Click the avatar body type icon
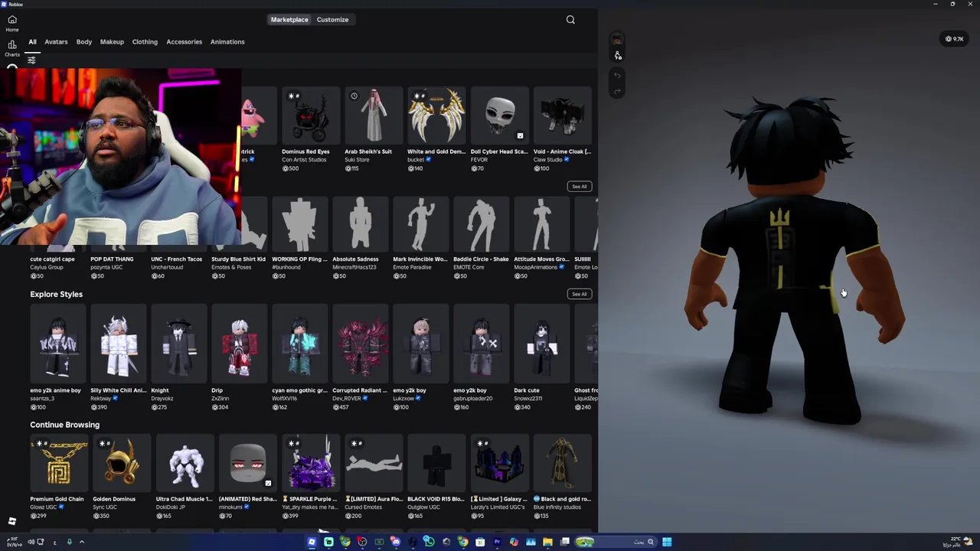This screenshot has height=551, width=980. coord(618,56)
